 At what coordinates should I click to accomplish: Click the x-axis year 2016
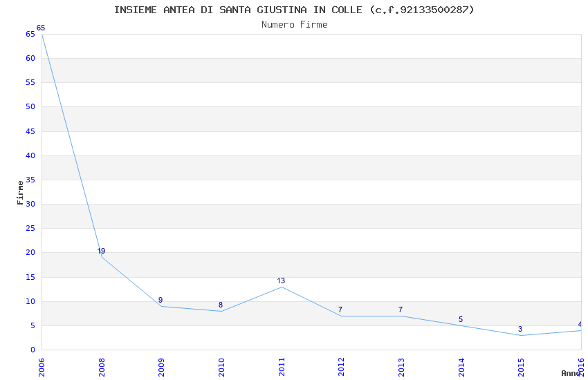point(581,367)
